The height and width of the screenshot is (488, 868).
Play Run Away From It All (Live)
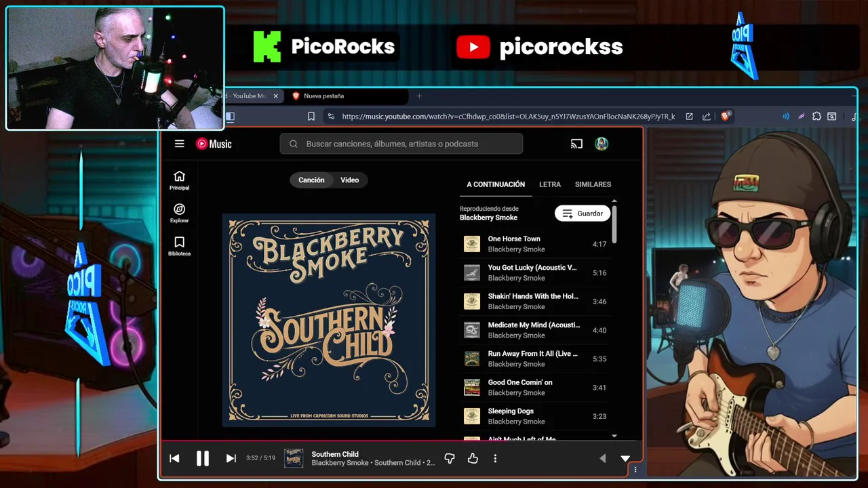tap(534, 359)
